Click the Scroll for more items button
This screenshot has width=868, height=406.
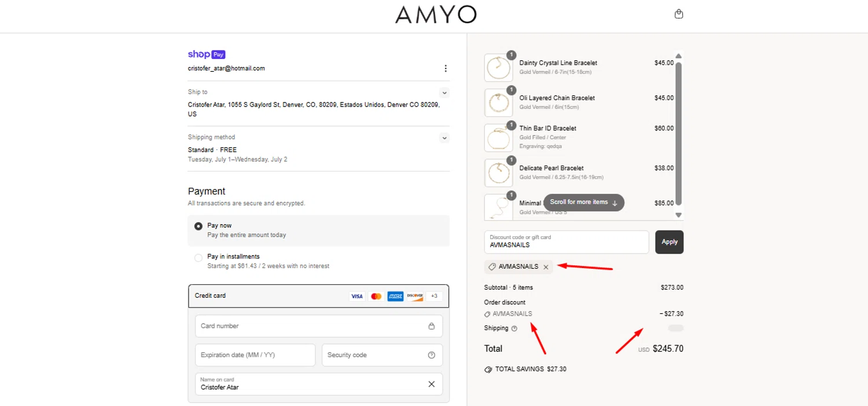tap(584, 203)
